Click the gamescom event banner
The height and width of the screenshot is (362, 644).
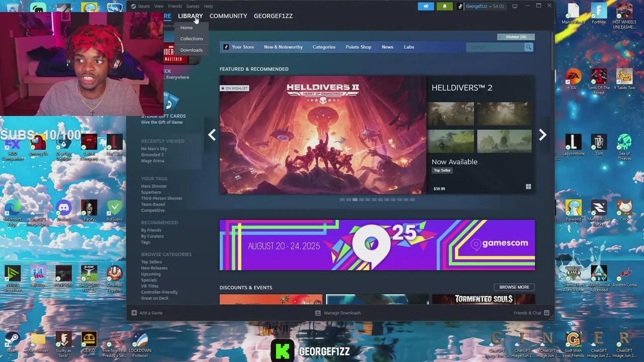pyautogui.click(x=377, y=245)
